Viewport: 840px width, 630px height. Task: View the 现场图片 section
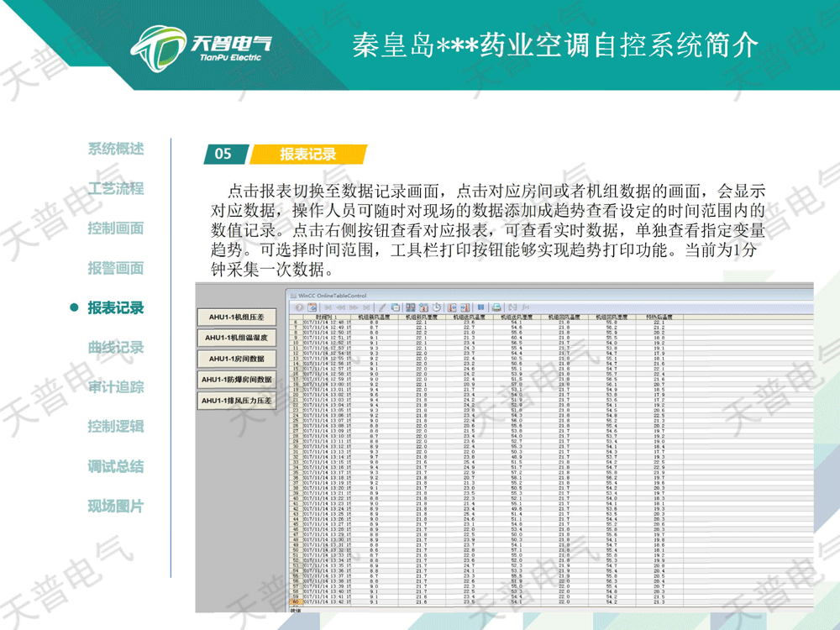116,506
